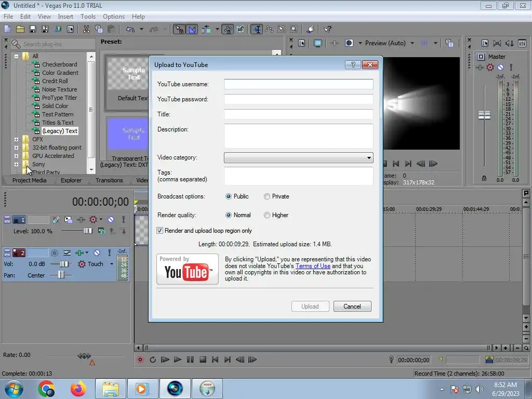Select the Normal Edit Tool icon
Screen dimensions: 532x399
click(x=257, y=30)
